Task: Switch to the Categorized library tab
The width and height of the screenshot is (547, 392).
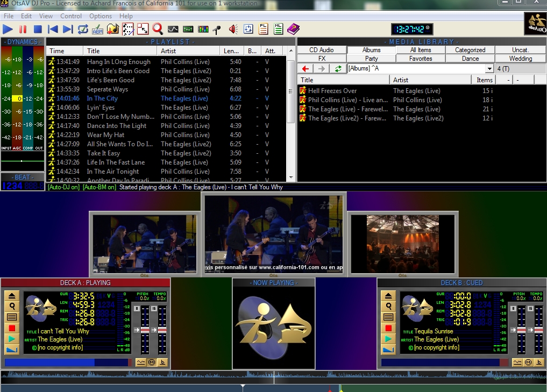Action: click(x=470, y=50)
